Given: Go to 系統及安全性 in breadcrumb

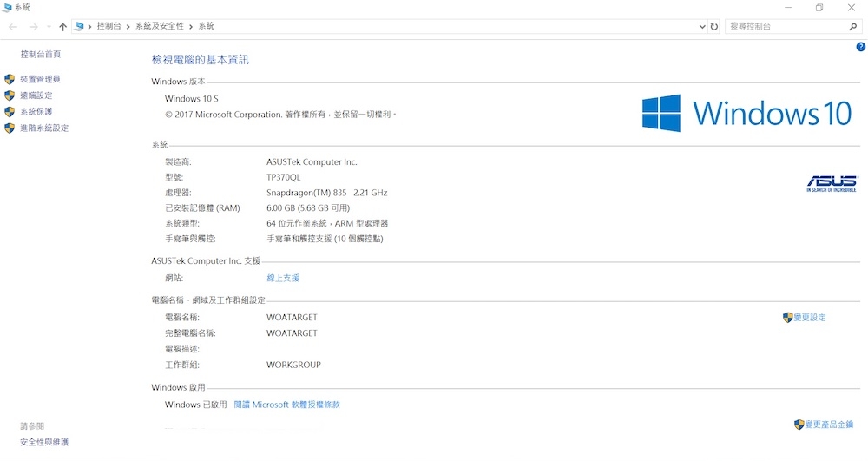Looking at the screenshot, I should tap(159, 27).
